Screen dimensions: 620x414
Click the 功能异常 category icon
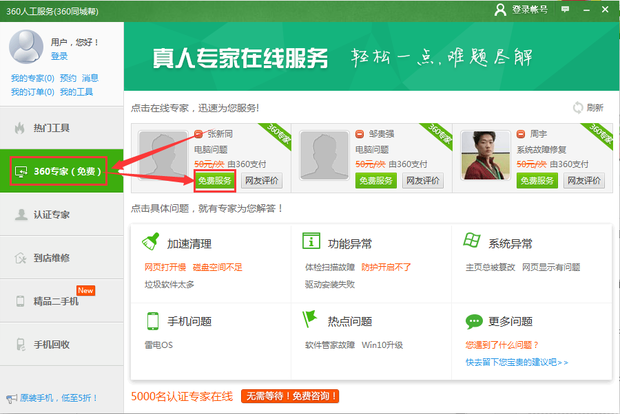coord(311,242)
